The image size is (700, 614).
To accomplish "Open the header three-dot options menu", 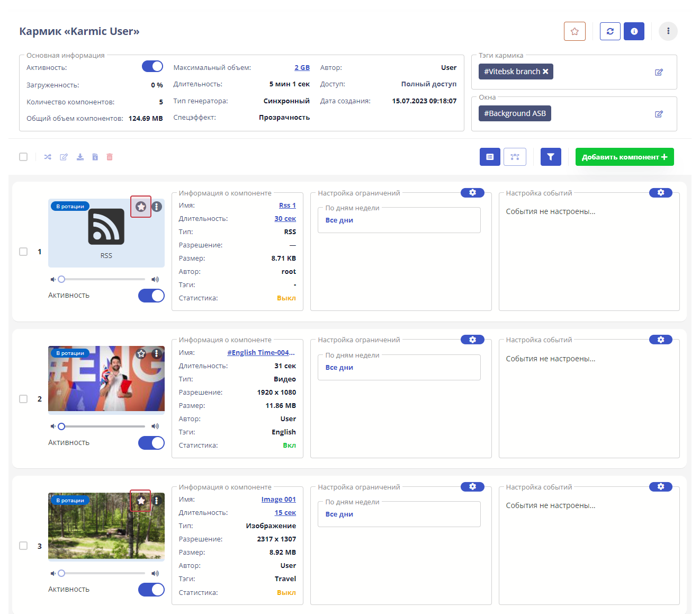I will [668, 31].
